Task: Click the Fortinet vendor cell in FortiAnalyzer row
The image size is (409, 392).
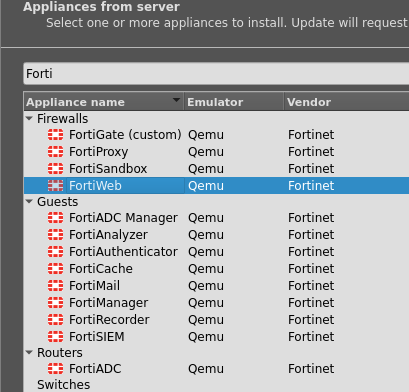Action: [x=311, y=235]
